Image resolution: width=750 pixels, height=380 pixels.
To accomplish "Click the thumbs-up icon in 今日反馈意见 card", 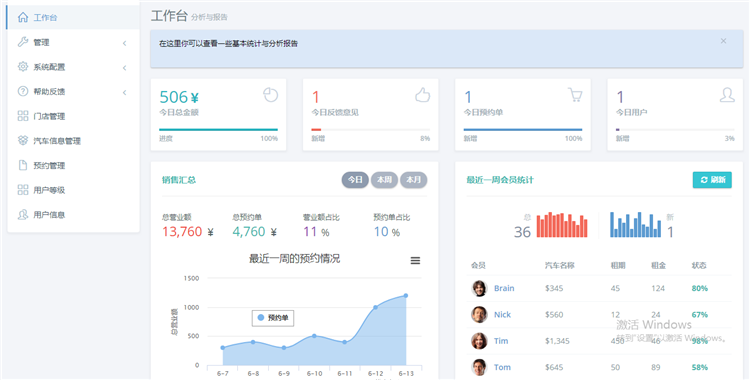I will (422, 95).
